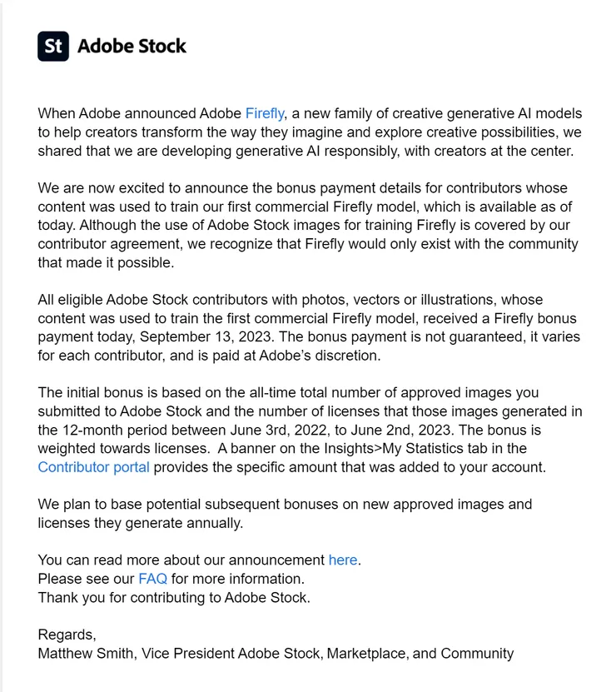Follow the 'here' announcement link
This screenshot has width=616, height=692.
[x=343, y=560]
